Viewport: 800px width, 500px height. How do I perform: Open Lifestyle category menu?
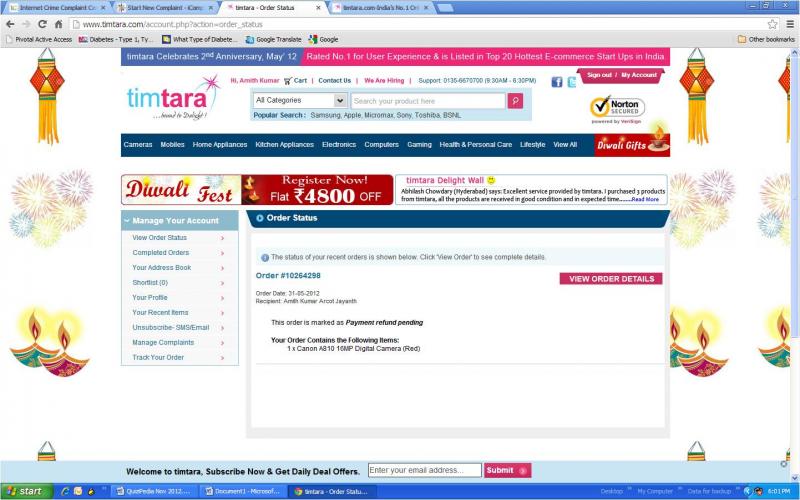click(533, 145)
